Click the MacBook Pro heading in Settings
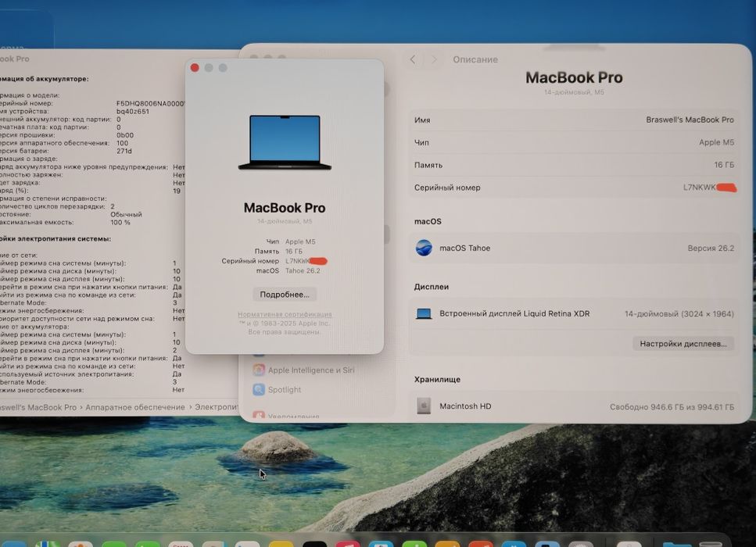Image resolution: width=756 pixels, height=547 pixels. [574, 77]
